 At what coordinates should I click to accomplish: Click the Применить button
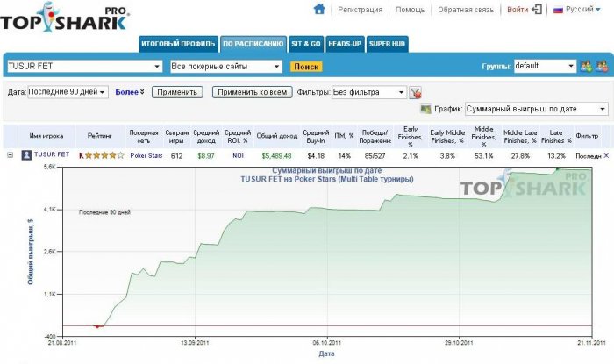click(177, 92)
